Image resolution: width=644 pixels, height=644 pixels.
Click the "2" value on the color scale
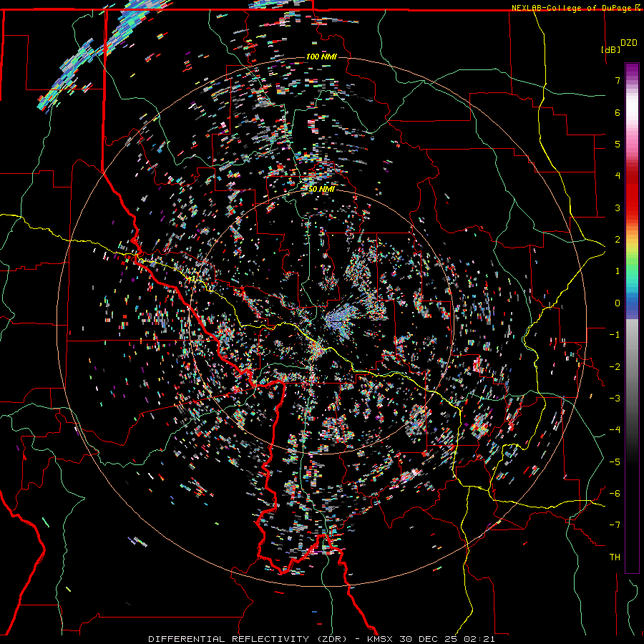[x=618, y=239]
